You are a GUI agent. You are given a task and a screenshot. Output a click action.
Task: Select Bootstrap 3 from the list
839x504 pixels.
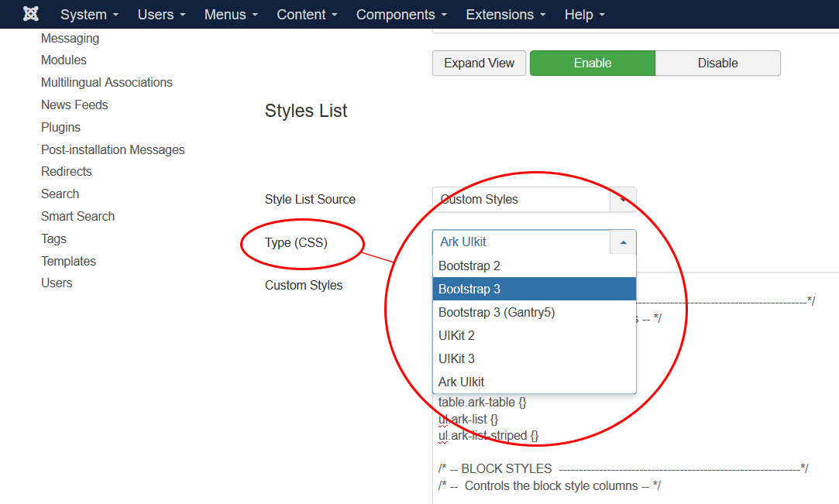[534, 289]
